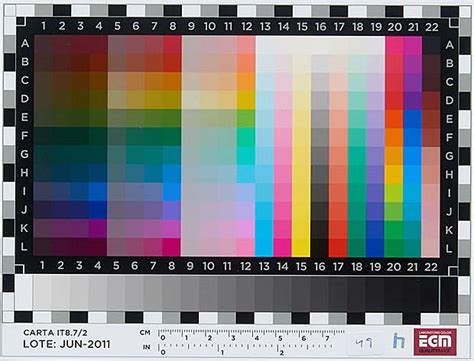Image resolution: width=474 pixels, height=361 pixels.
Task: Pick the yellow patch at L15
Action: (301, 248)
